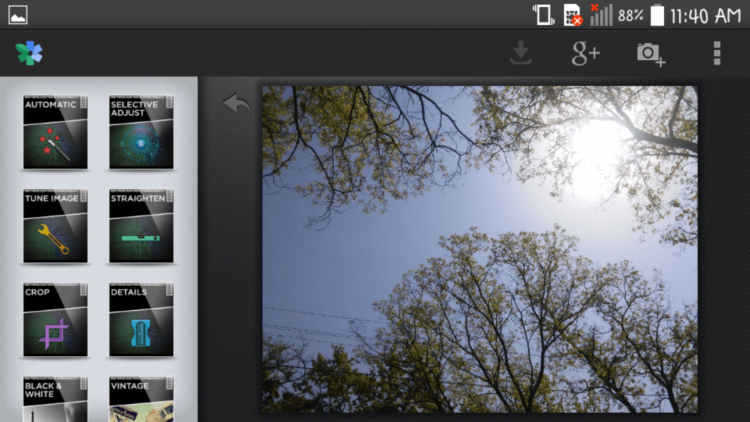Tap the battery indicator showing 88%
This screenshot has height=422, width=750.
pos(657,15)
